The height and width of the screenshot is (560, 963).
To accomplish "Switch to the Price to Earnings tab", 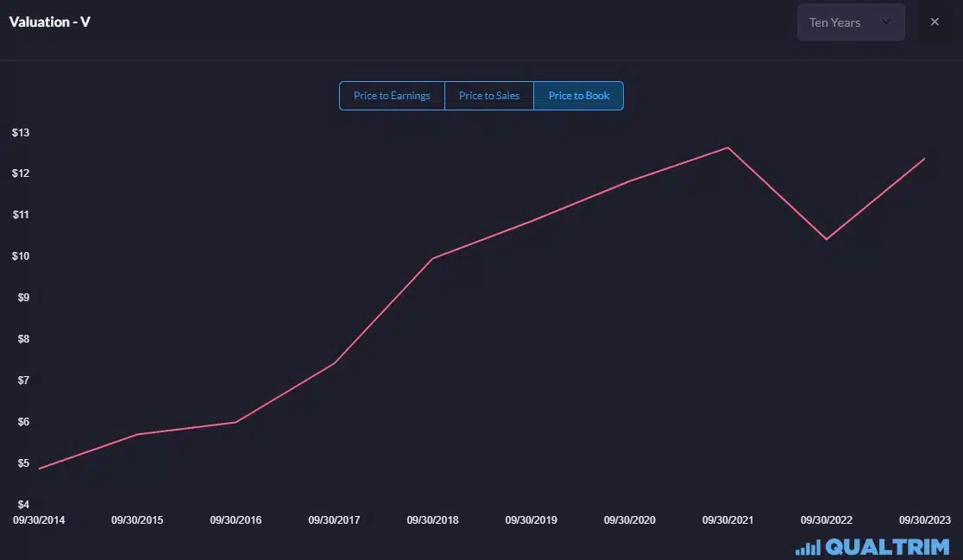I will coord(392,96).
